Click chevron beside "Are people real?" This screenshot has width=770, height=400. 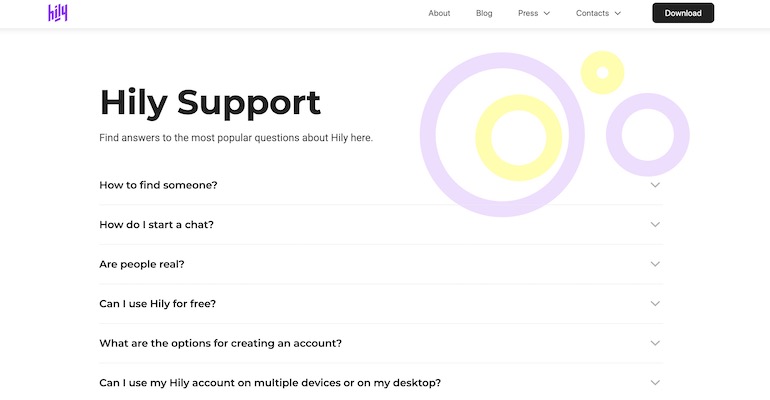click(x=655, y=264)
